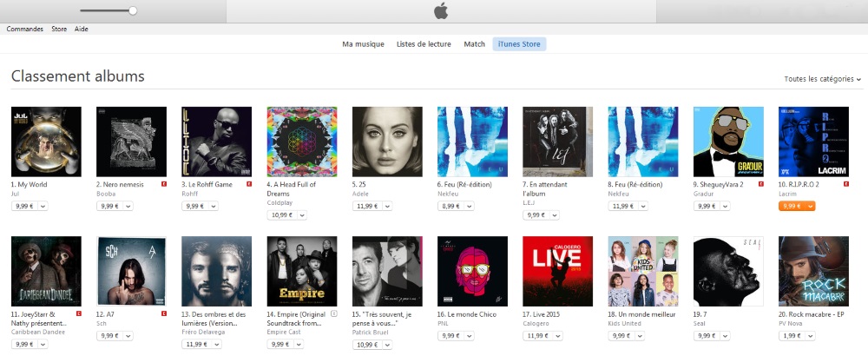Image resolution: width=868 pixels, height=356 pixels.
Task: Click the explicit badge next to R.I.P.R.O 2
Action: click(x=846, y=184)
